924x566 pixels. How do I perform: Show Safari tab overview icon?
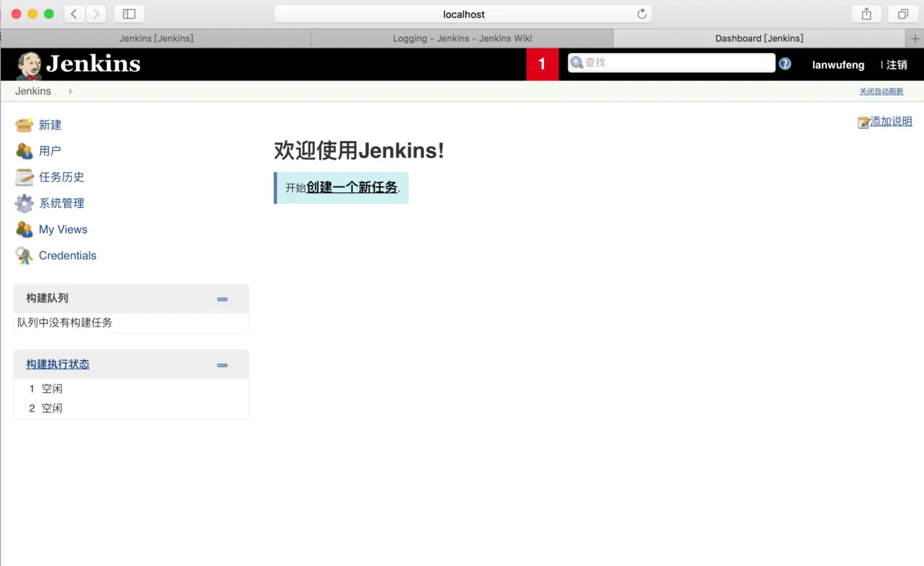tap(902, 13)
